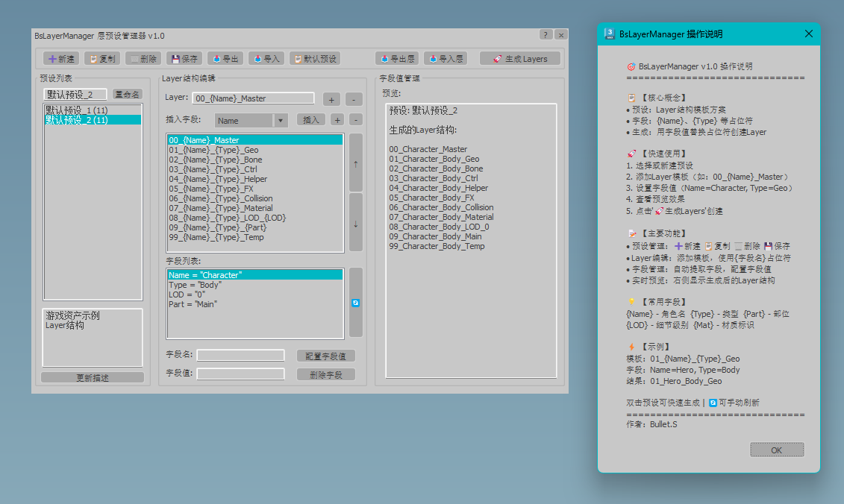Click the 更新描述 (Update description) button
Screen dimensions: 844x504
(x=93, y=377)
